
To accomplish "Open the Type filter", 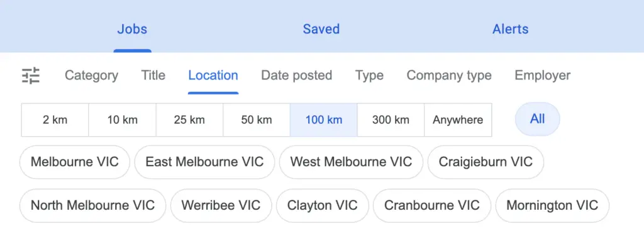I will [x=369, y=76].
